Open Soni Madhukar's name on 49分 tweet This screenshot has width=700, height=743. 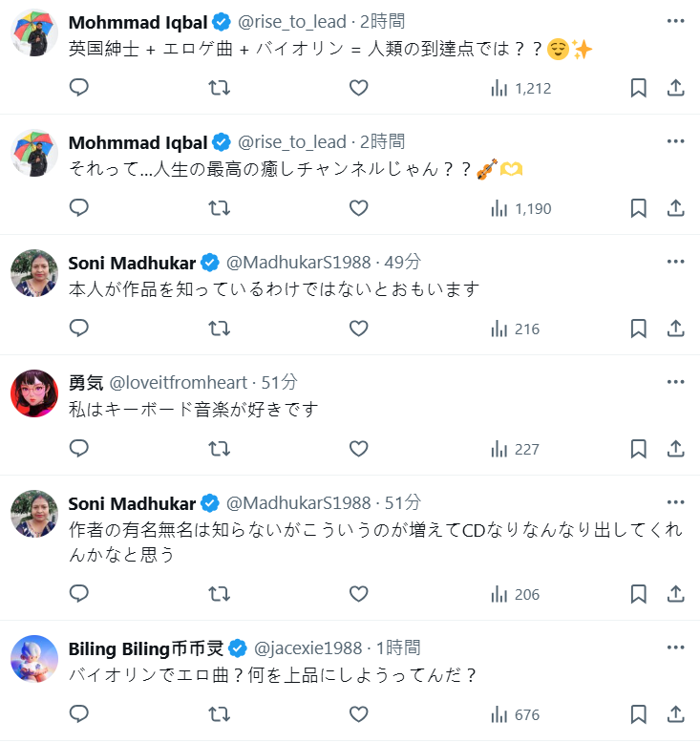pyautogui.click(x=132, y=262)
